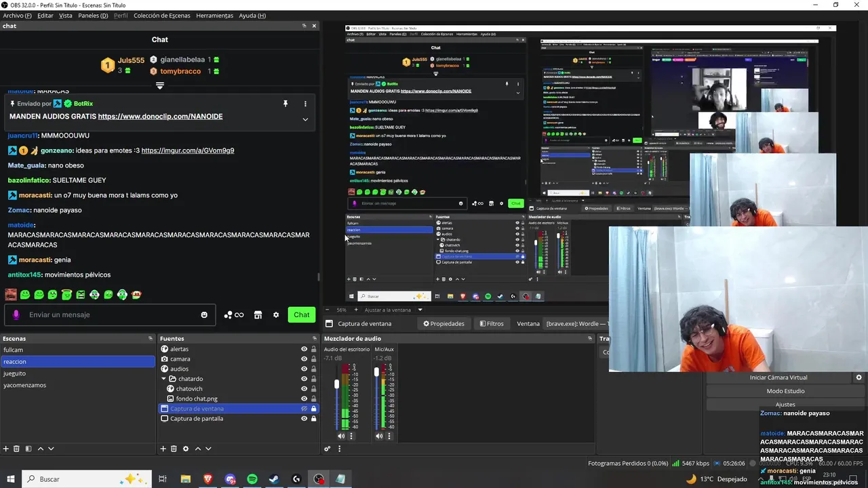Move source down in Fuentes toolbar
This screenshot has width=868, height=488.
pyautogui.click(x=208, y=449)
